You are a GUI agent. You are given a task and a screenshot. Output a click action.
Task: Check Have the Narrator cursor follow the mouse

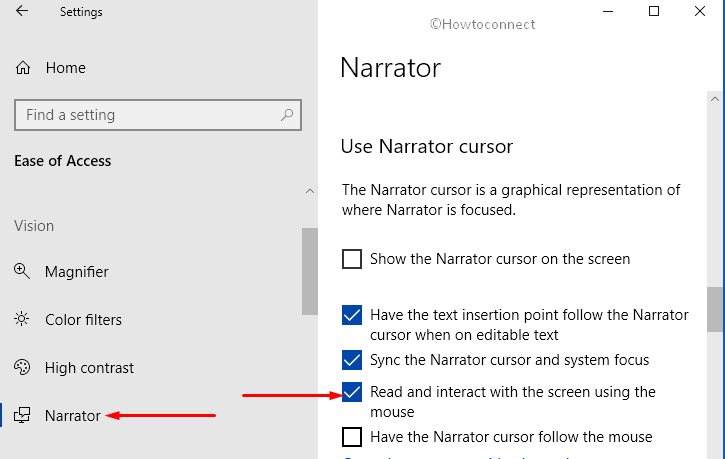point(352,437)
